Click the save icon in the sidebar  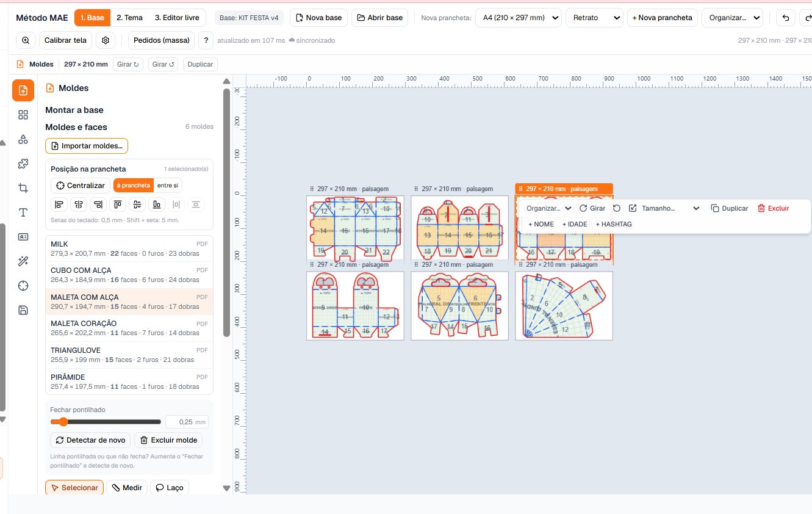point(23,310)
